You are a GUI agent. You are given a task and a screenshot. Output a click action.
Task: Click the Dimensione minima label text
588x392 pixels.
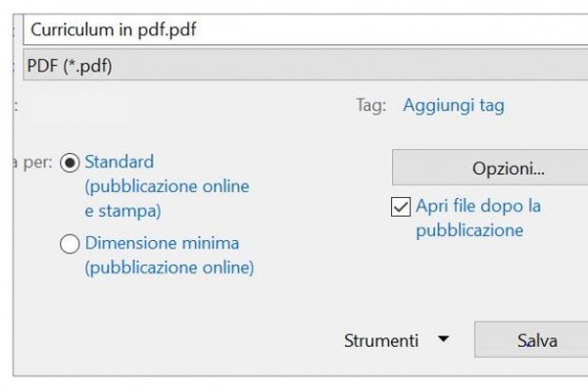pyautogui.click(x=162, y=242)
